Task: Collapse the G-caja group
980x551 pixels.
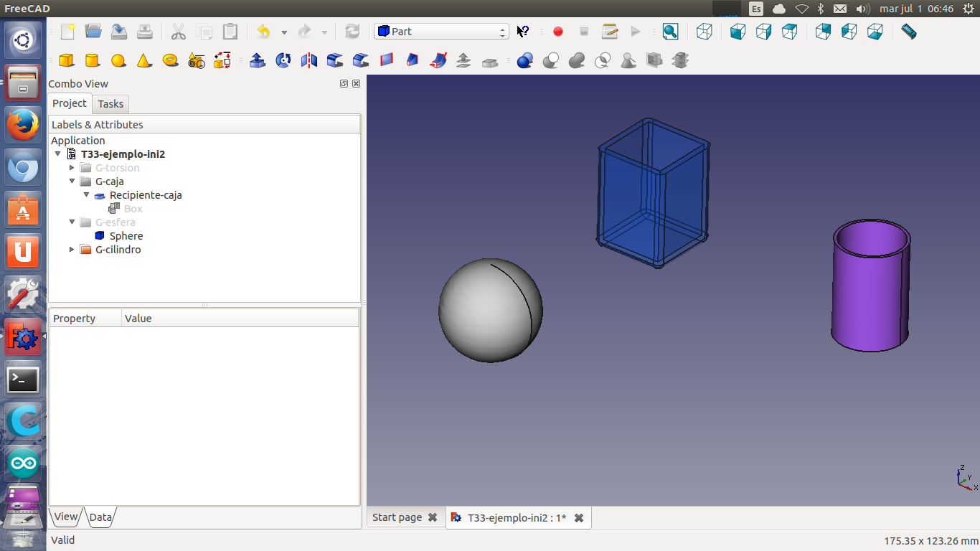Action: tap(72, 182)
